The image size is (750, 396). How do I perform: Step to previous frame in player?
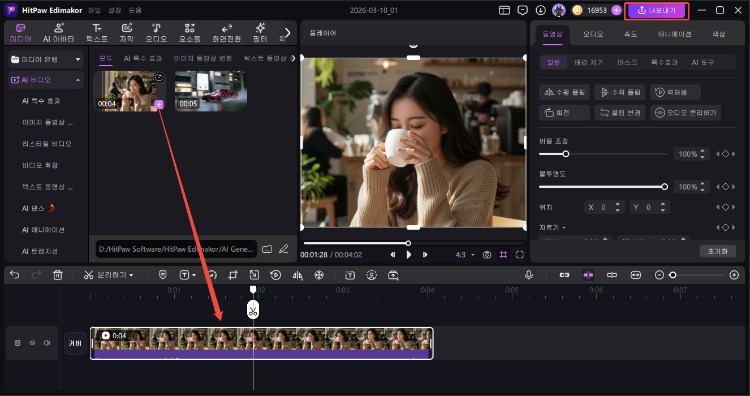tap(393, 255)
